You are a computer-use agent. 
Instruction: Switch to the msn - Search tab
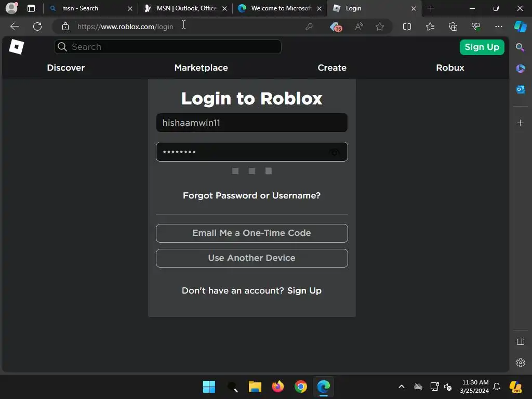pyautogui.click(x=90, y=8)
